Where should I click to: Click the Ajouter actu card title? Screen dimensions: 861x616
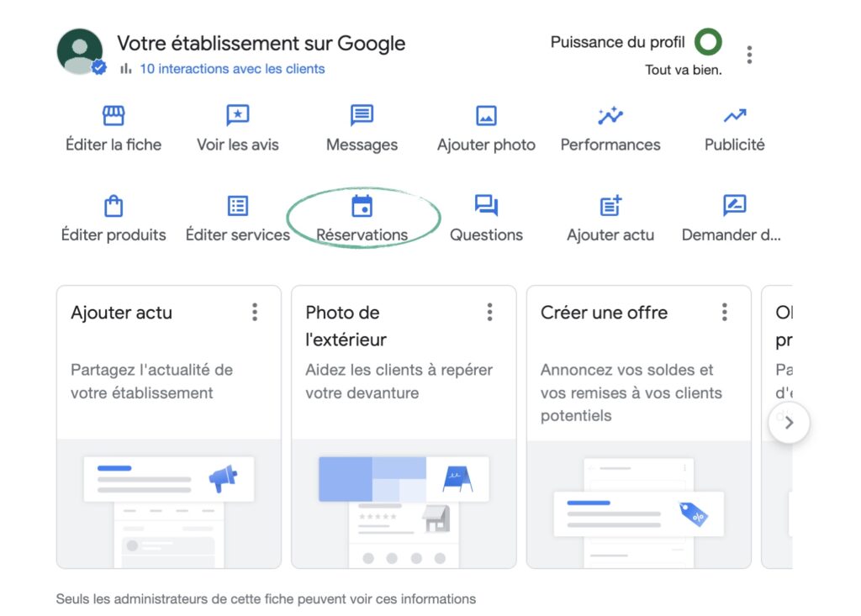[x=121, y=313]
